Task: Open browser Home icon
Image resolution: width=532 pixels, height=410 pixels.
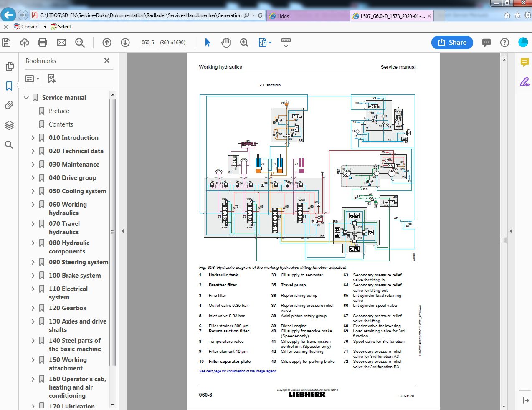Action: 507,15
